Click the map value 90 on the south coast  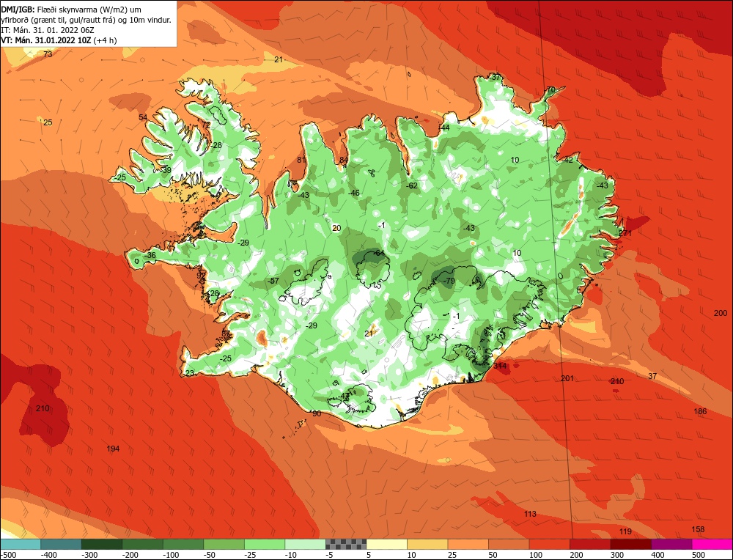[x=317, y=413]
